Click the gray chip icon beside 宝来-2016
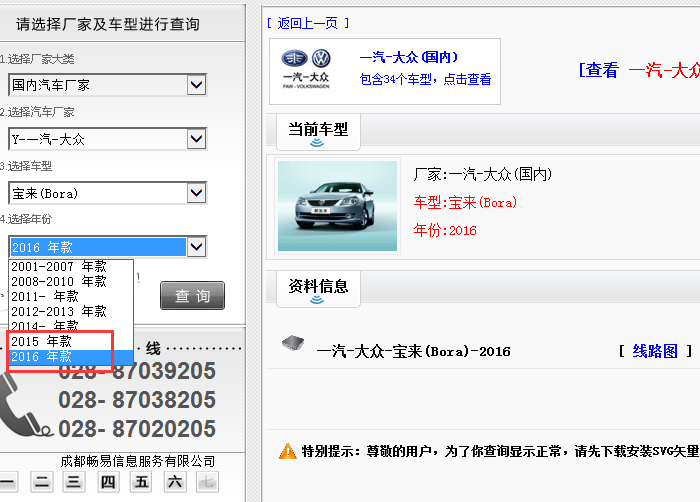 pos(293,343)
